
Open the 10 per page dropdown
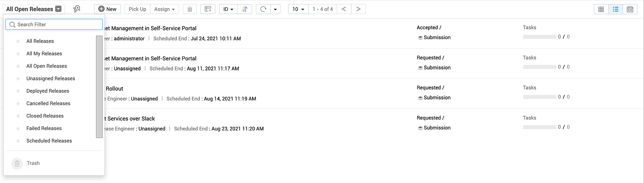(x=298, y=9)
